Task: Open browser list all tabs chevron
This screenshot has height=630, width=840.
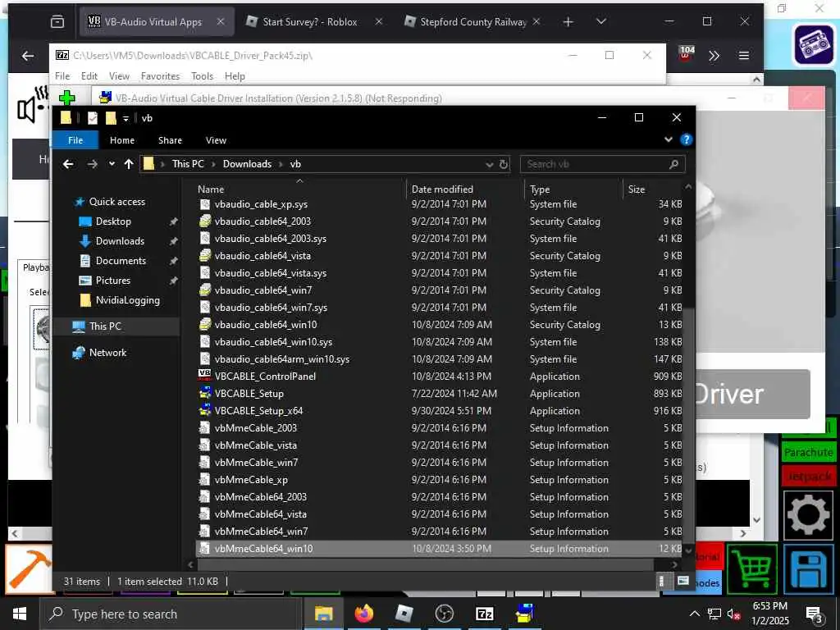Action: coord(601,21)
